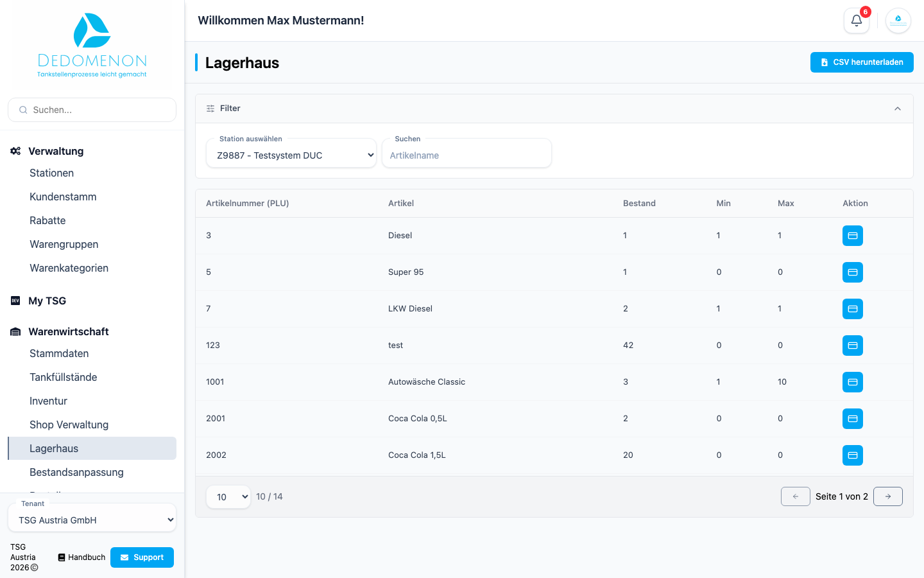
Task: Open the rows per page dropdown
Action: 228,496
